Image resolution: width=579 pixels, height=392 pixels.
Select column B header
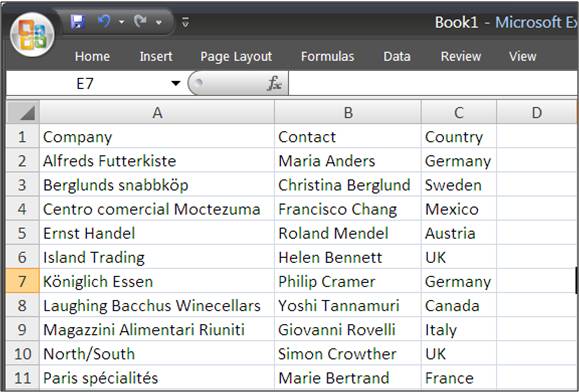pyautogui.click(x=348, y=112)
